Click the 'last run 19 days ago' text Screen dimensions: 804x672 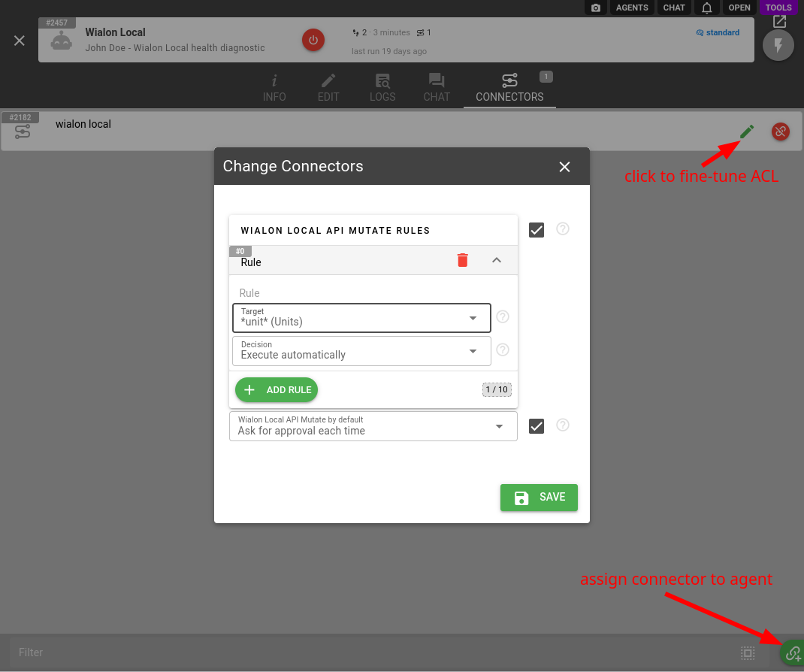pyautogui.click(x=389, y=51)
